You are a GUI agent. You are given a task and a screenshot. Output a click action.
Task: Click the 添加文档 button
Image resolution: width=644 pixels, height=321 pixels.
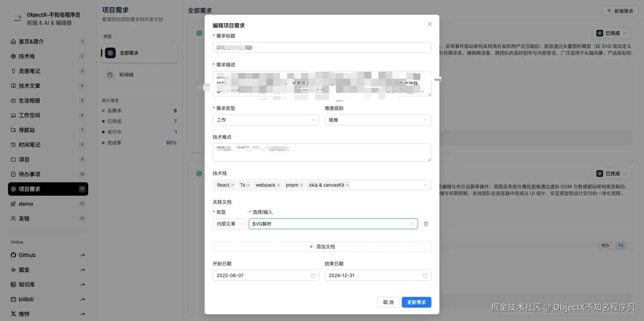point(322,247)
